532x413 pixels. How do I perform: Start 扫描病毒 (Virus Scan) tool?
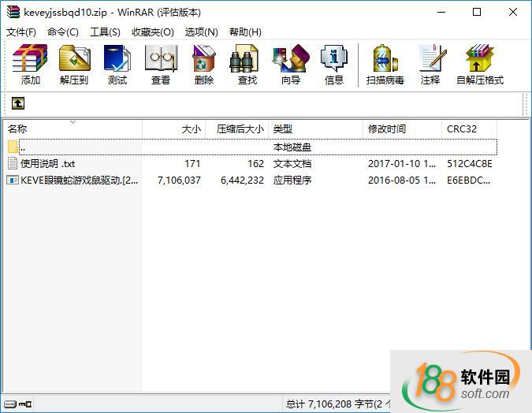(x=385, y=65)
